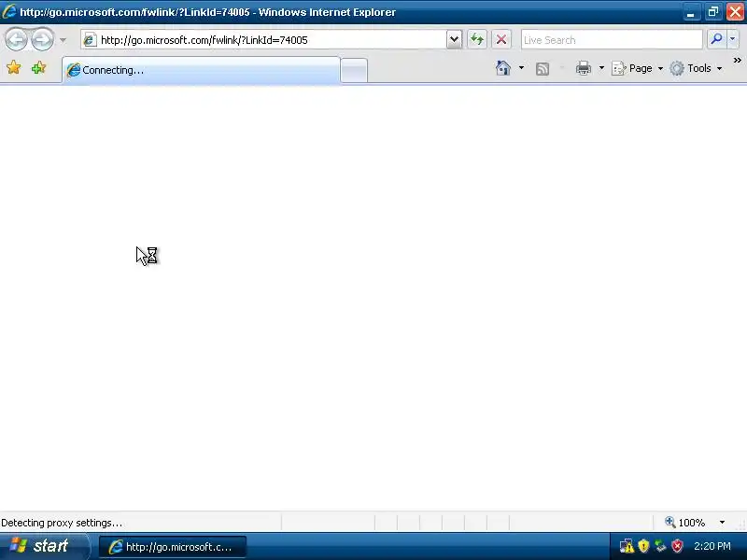Click the 2:20 PM system clock

coord(712,546)
